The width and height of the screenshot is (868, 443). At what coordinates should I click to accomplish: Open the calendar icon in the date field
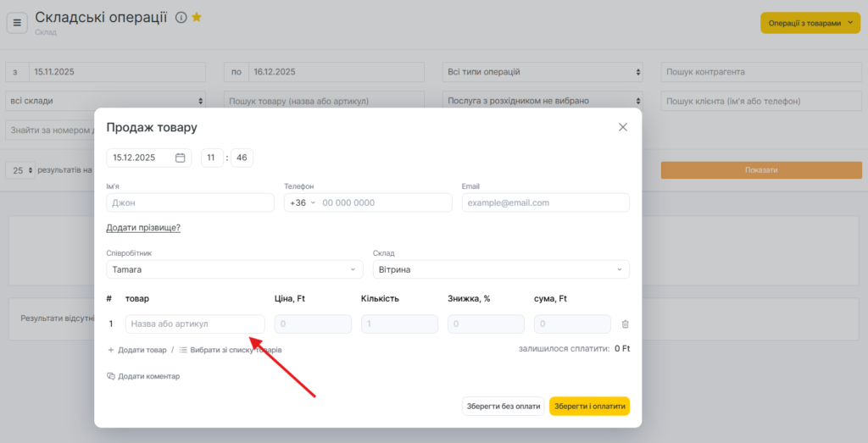[180, 158]
